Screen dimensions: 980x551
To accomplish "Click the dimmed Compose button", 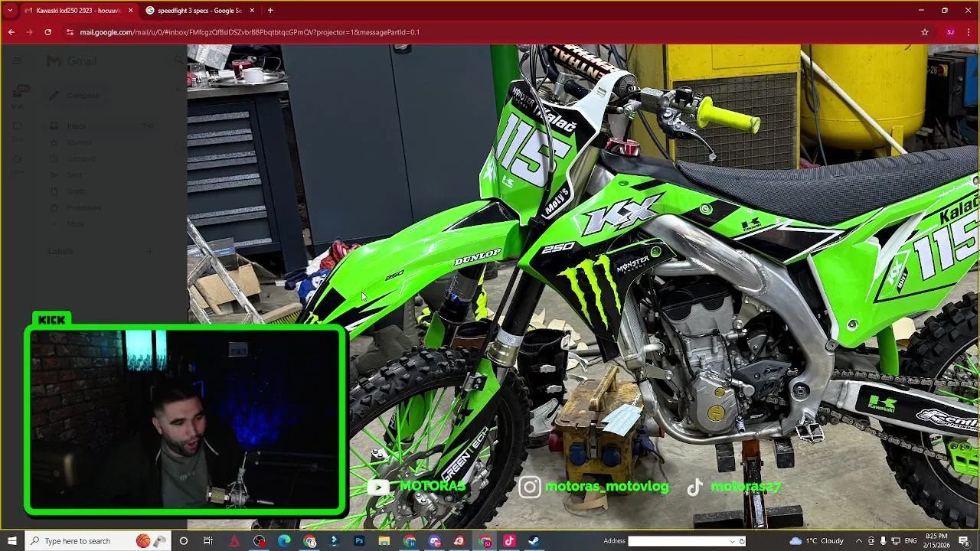I will click(x=74, y=95).
